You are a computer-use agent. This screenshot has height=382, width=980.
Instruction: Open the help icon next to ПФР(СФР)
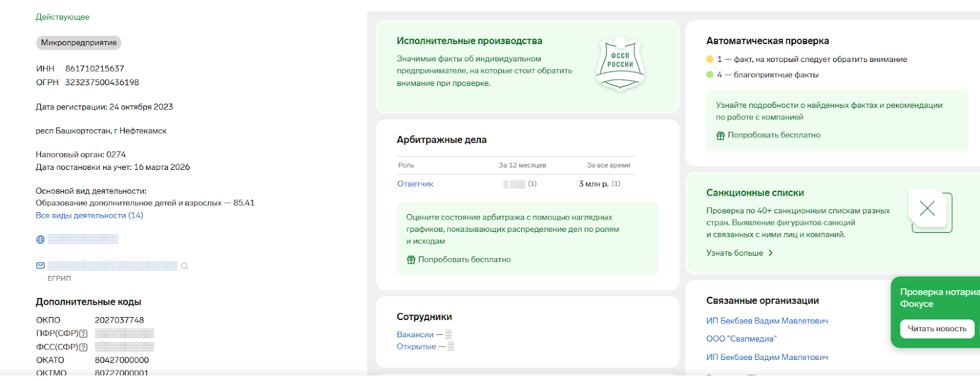pos(83,334)
